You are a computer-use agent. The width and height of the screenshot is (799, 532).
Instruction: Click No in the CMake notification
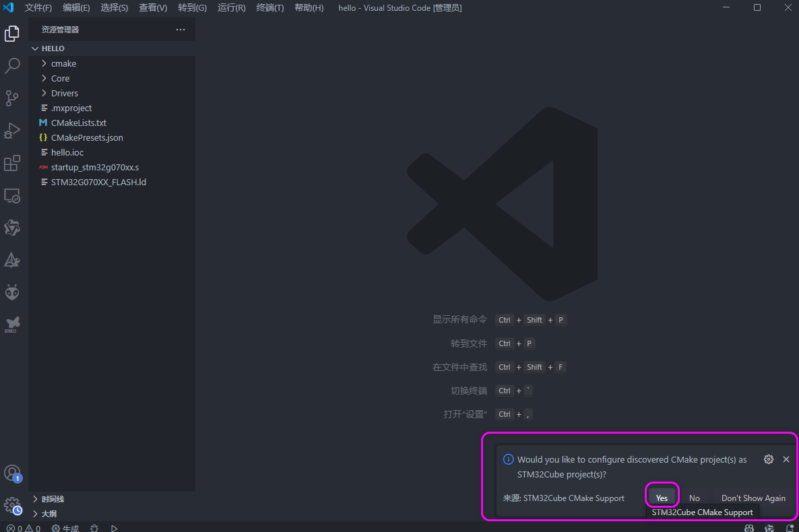pyautogui.click(x=695, y=498)
